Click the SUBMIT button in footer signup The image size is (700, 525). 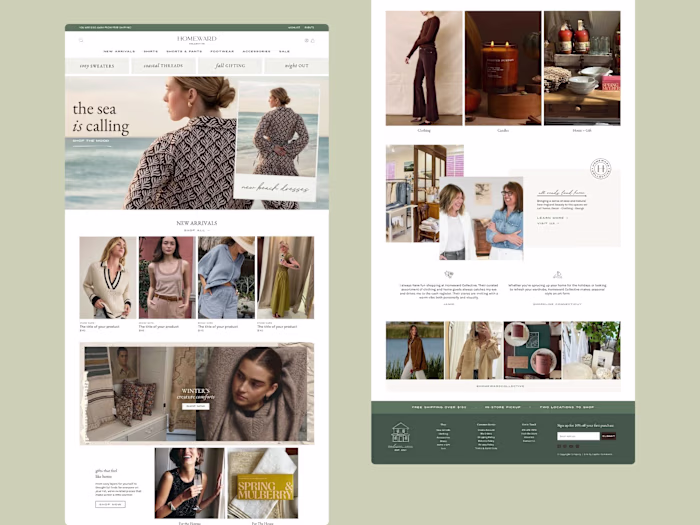point(608,436)
